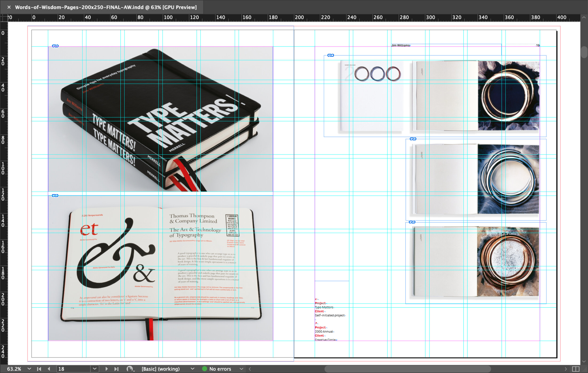This screenshot has width=588, height=373.
Task: Click the No errors preflight label
Action: (x=220, y=369)
